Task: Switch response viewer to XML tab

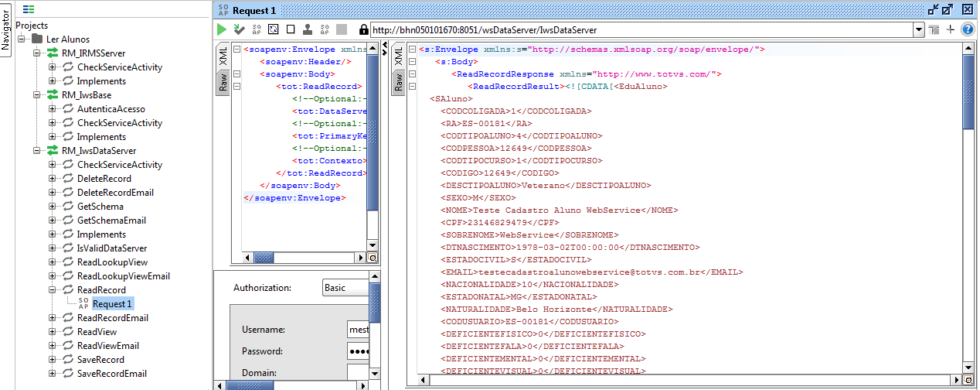Action: 398,56
